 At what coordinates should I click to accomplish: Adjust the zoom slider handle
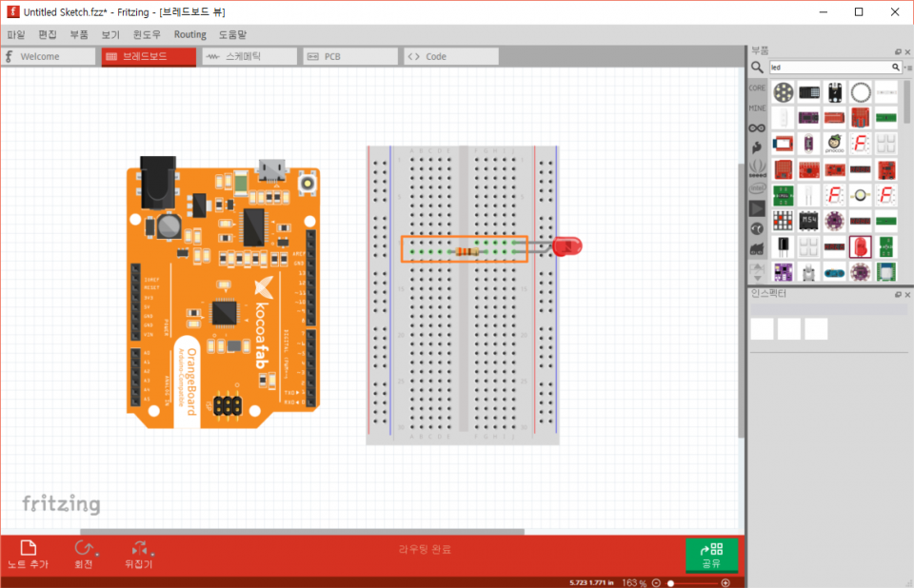[671, 582]
